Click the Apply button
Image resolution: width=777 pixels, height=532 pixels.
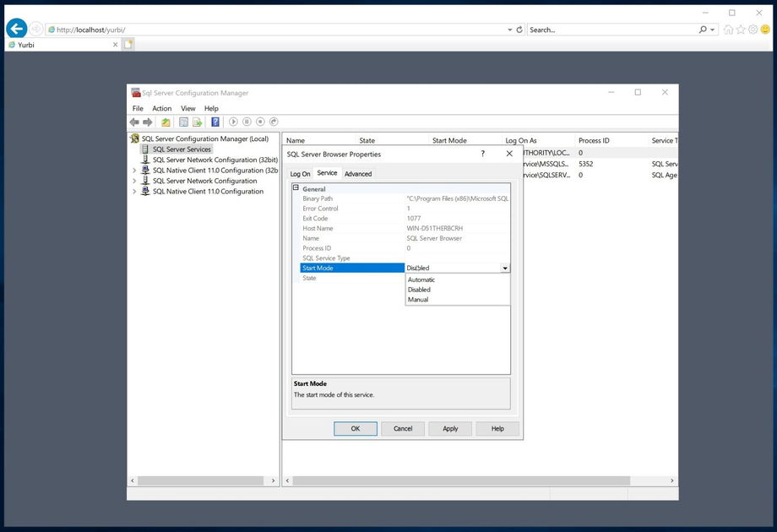click(450, 429)
